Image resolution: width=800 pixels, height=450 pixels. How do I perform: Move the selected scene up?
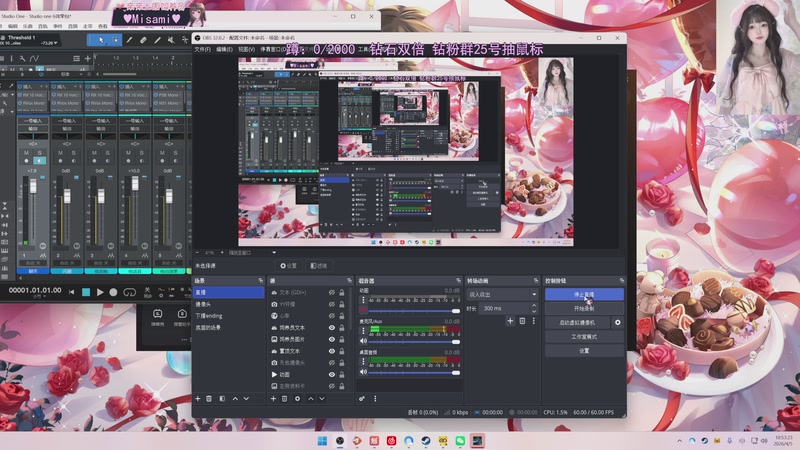tap(235, 398)
